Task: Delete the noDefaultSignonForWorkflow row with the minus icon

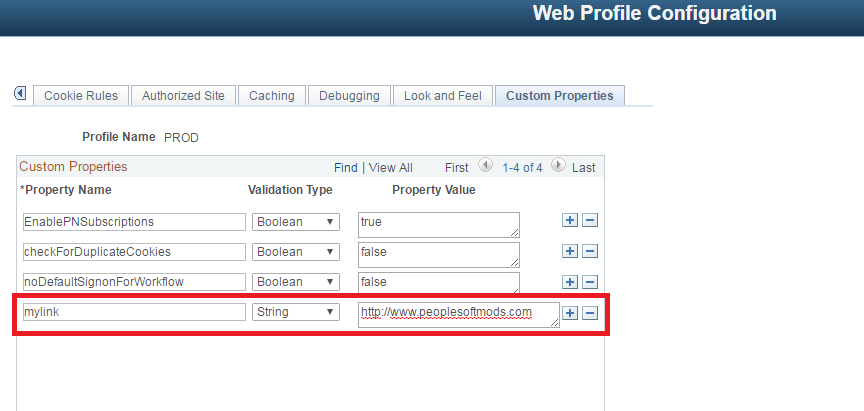Action: [590, 282]
